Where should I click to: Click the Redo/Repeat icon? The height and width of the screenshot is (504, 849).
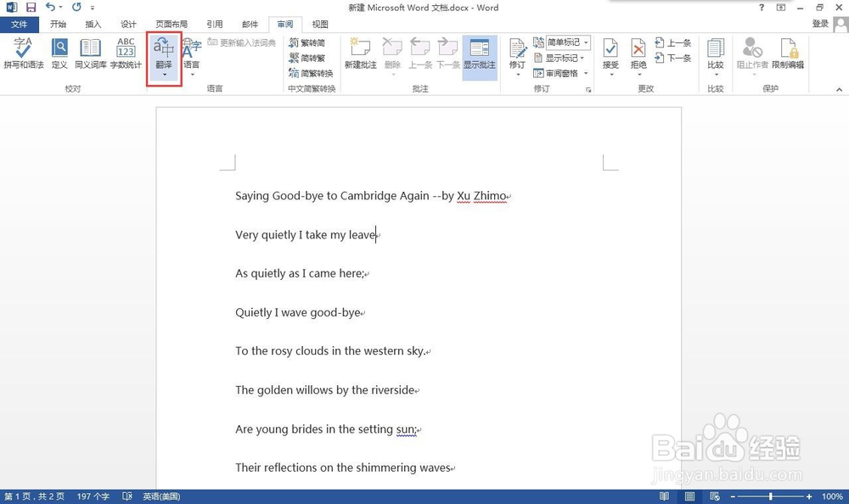(76, 7)
